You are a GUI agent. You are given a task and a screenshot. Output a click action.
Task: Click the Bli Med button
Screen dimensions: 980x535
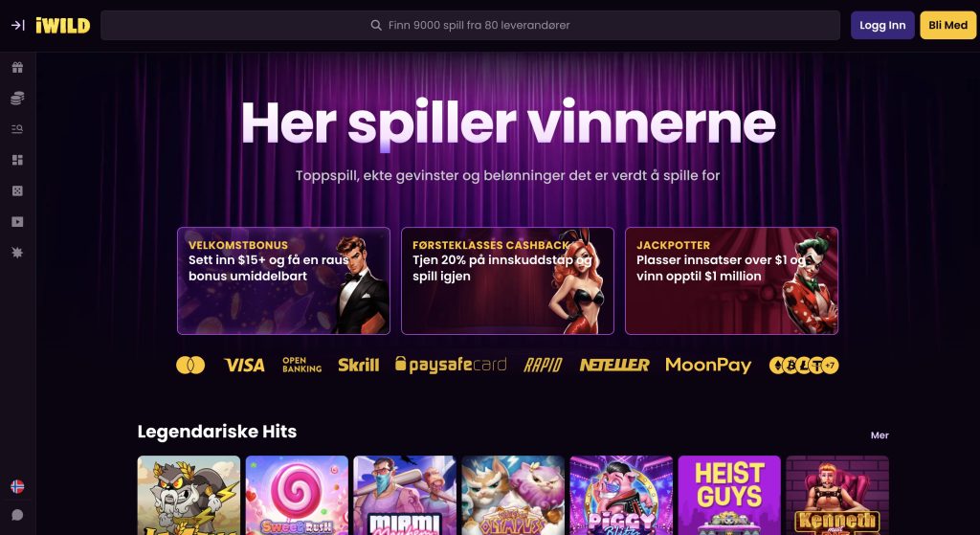pyautogui.click(x=947, y=26)
